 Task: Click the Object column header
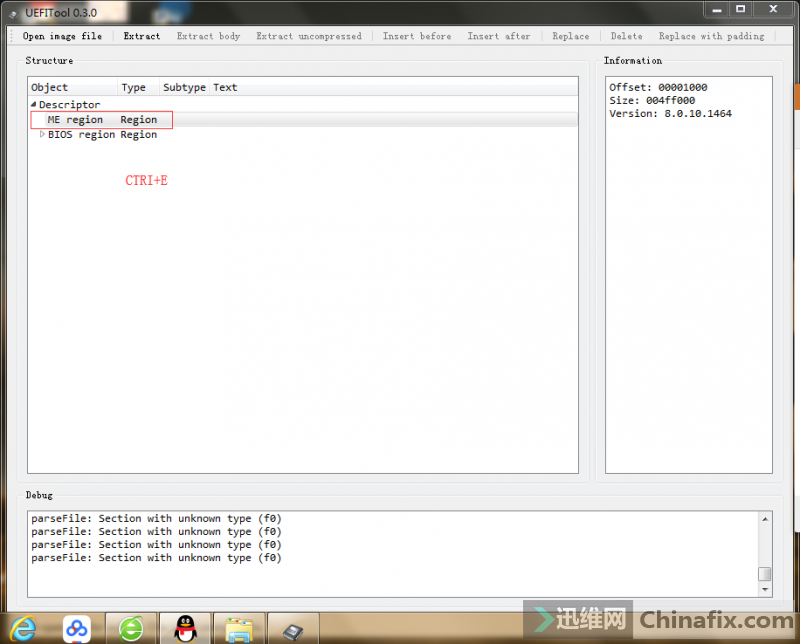pyautogui.click(x=73, y=87)
